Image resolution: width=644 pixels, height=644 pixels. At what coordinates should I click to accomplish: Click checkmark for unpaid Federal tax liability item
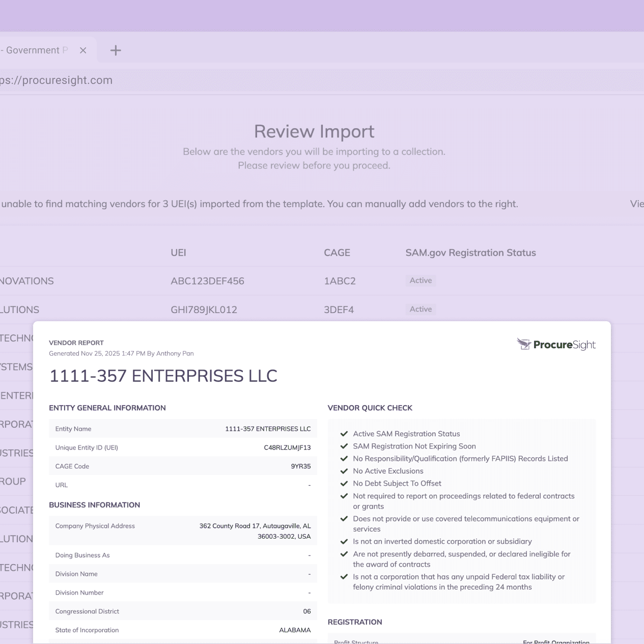click(x=344, y=577)
